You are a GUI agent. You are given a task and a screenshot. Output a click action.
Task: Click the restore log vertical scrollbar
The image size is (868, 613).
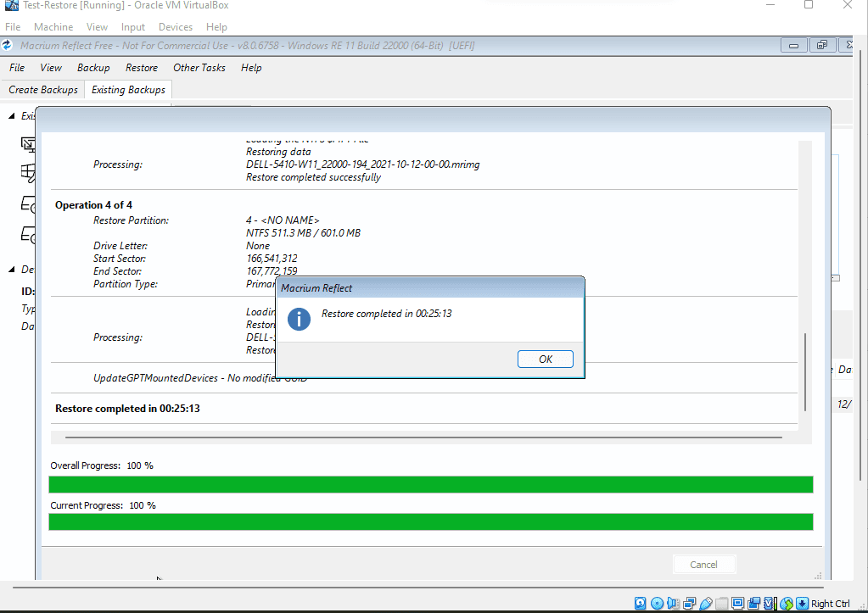(805, 371)
